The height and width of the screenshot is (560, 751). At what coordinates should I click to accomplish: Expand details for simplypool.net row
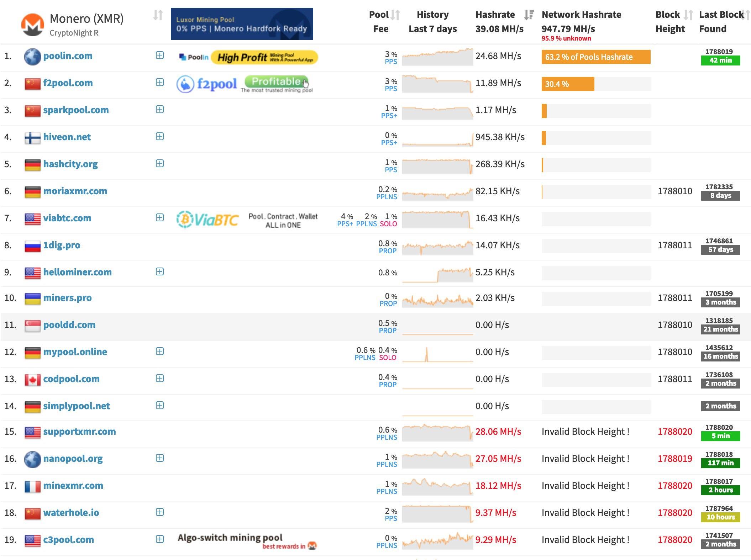point(160,405)
